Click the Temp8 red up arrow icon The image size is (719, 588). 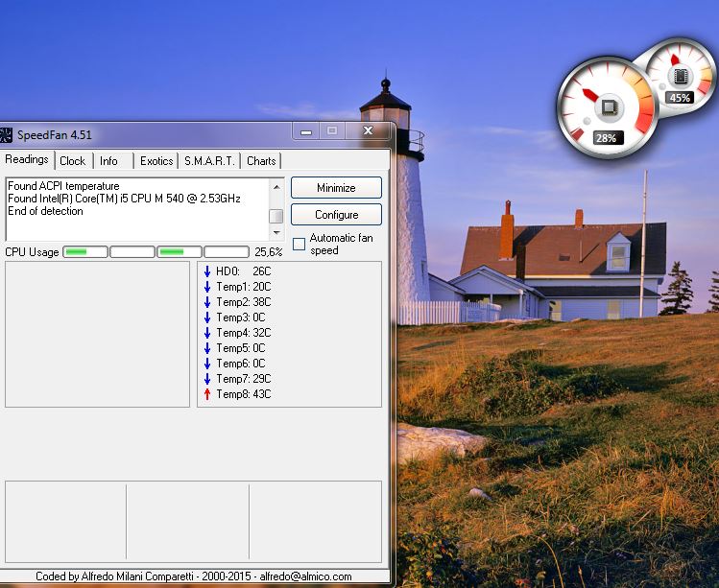206,394
